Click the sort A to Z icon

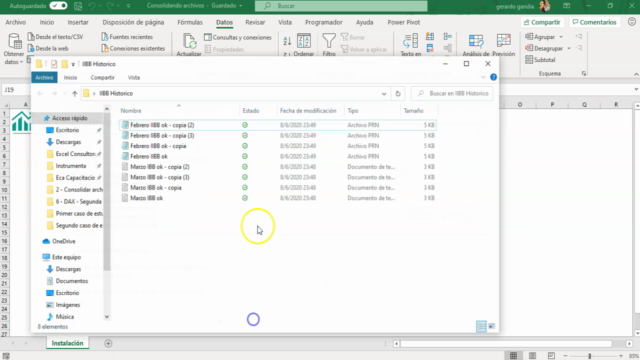(x=287, y=40)
